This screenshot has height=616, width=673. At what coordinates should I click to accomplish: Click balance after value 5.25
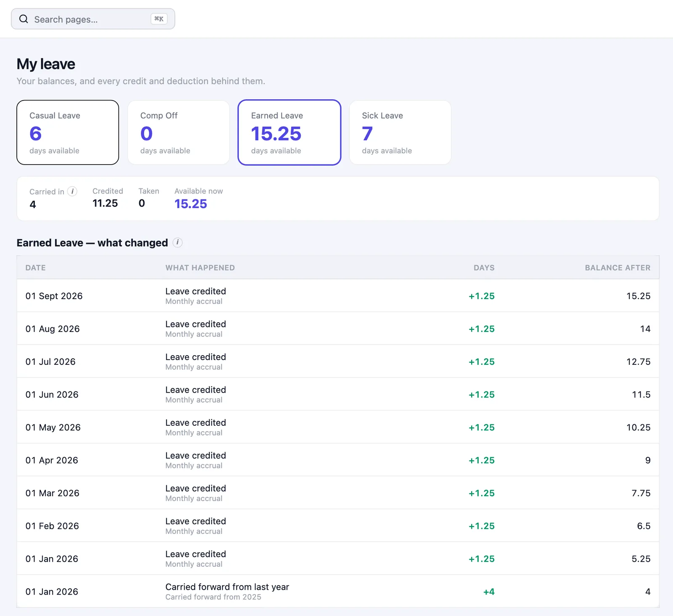pyautogui.click(x=641, y=558)
